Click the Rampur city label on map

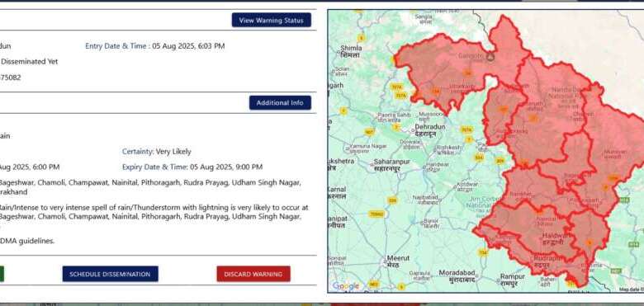512,280
